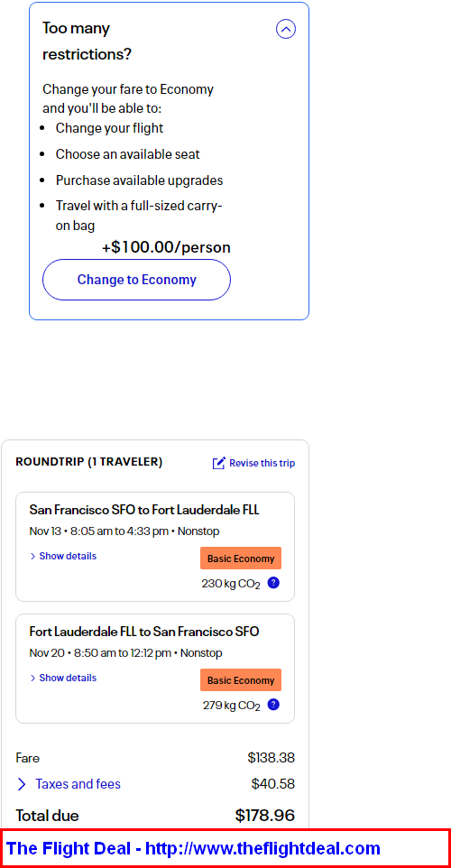Click the Show details chevron for Nov 20

pyautogui.click(x=32, y=678)
